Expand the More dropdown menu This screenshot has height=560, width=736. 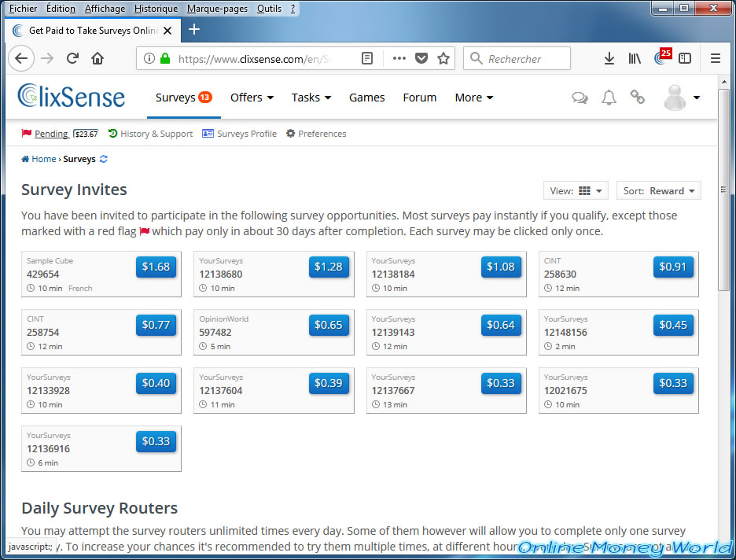473,98
